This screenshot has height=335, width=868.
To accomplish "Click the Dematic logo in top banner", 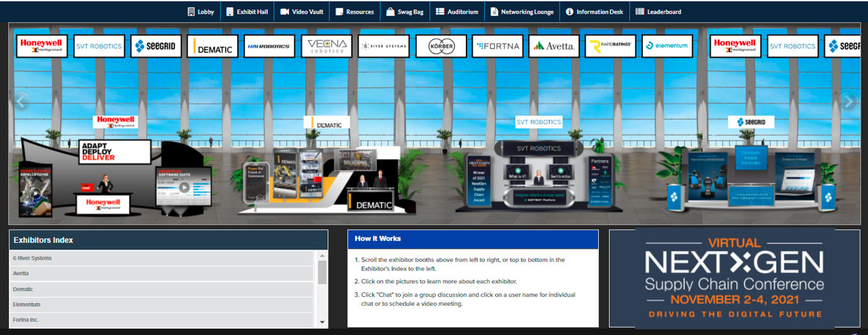I will (213, 46).
